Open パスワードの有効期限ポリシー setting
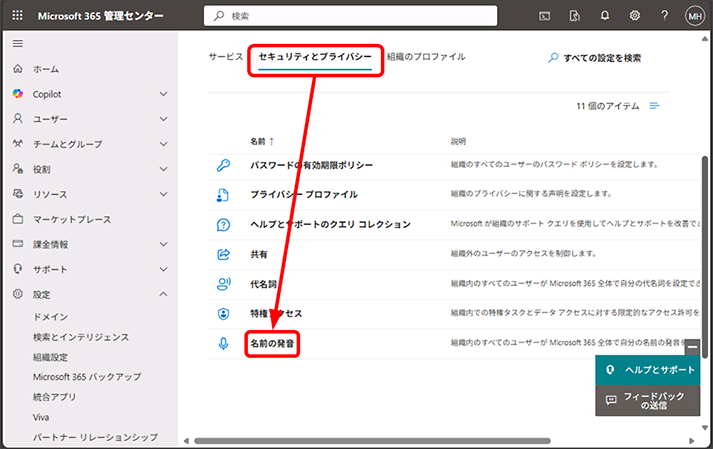 pyautogui.click(x=311, y=165)
